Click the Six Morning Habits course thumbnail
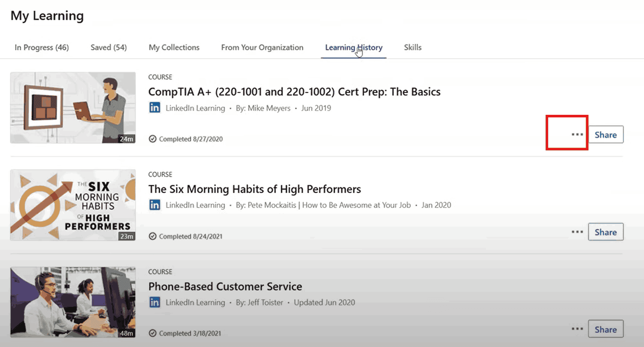This screenshot has height=347, width=644. coord(73,205)
